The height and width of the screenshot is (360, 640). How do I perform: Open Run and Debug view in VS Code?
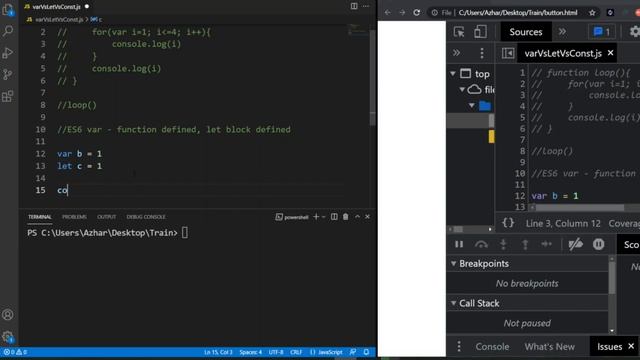pyautogui.click(x=8, y=53)
